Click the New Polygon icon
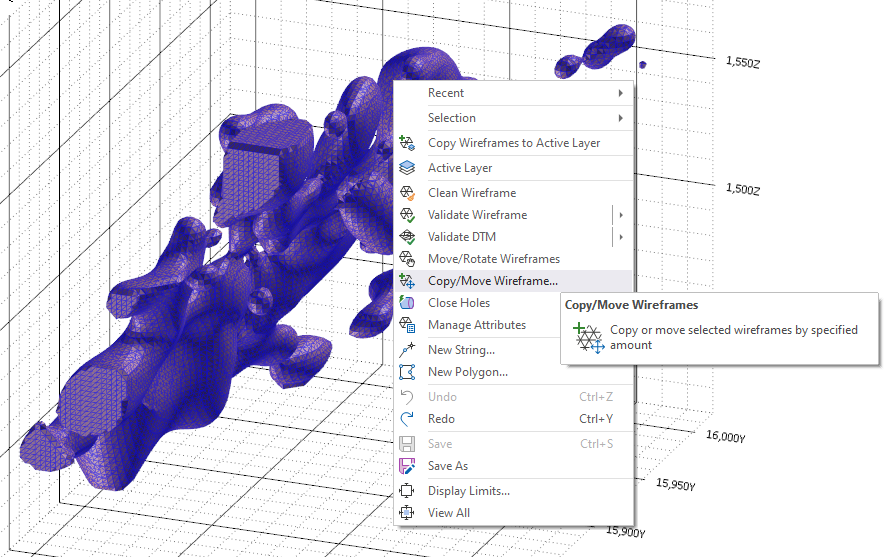 [407, 372]
